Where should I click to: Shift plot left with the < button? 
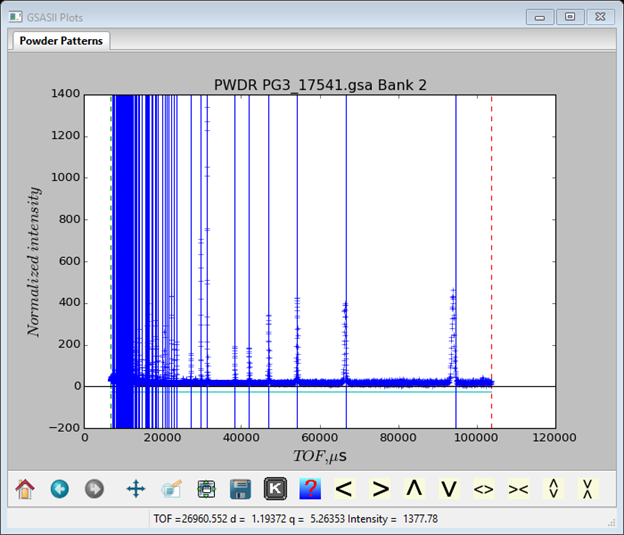coord(345,489)
